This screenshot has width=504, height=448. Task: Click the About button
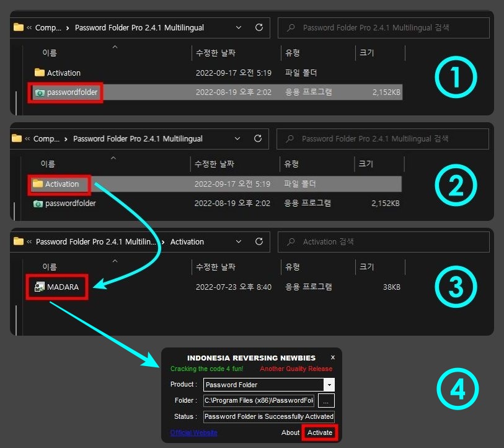pyautogui.click(x=290, y=433)
